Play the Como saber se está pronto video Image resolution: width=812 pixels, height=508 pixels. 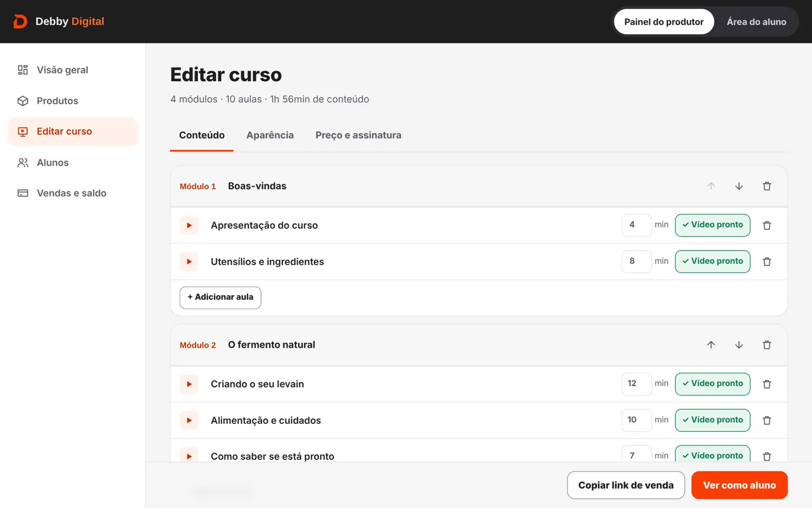coord(189,455)
